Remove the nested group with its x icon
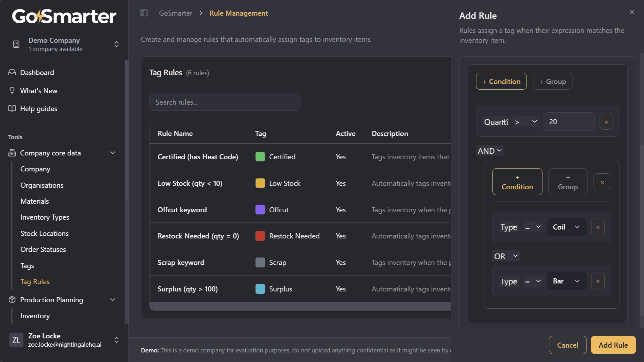 [602, 182]
